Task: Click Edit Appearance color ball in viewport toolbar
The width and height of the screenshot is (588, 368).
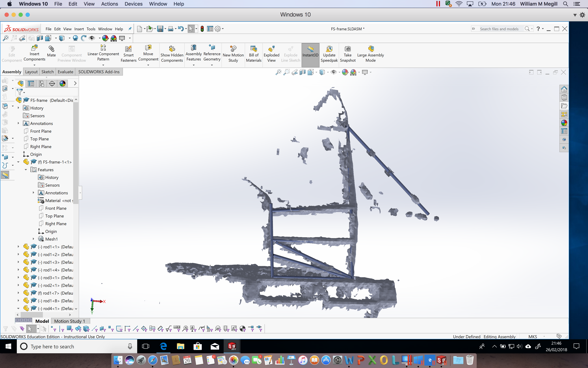Action: click(345, 72)
